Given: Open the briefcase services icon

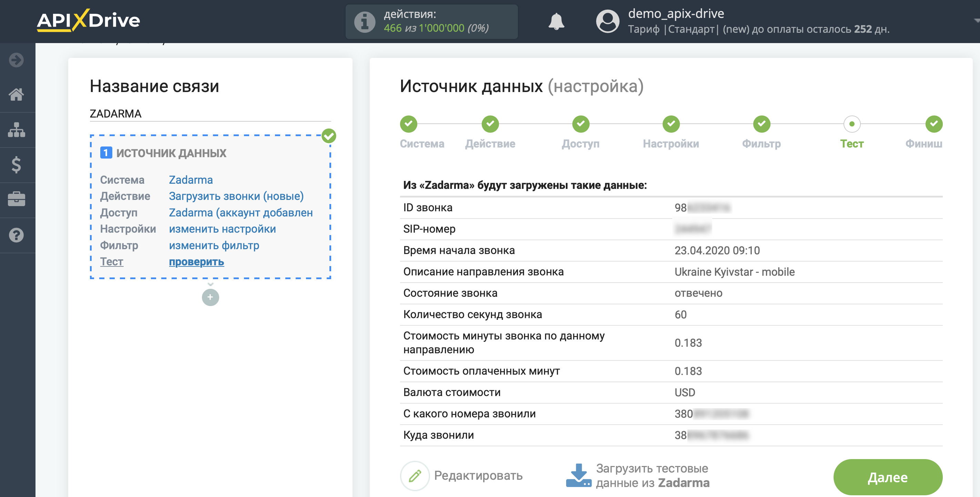Looking at the screenshot, I should [16, 200].
